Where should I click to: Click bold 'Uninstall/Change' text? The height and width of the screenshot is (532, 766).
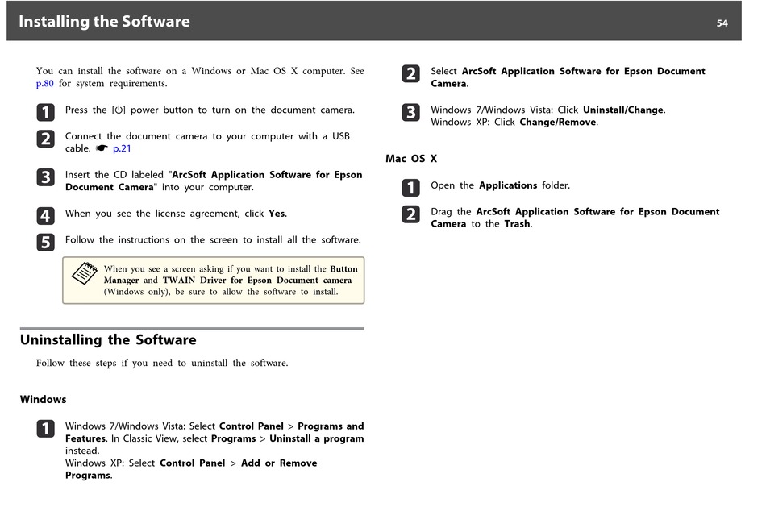click(x=622, y=110)
